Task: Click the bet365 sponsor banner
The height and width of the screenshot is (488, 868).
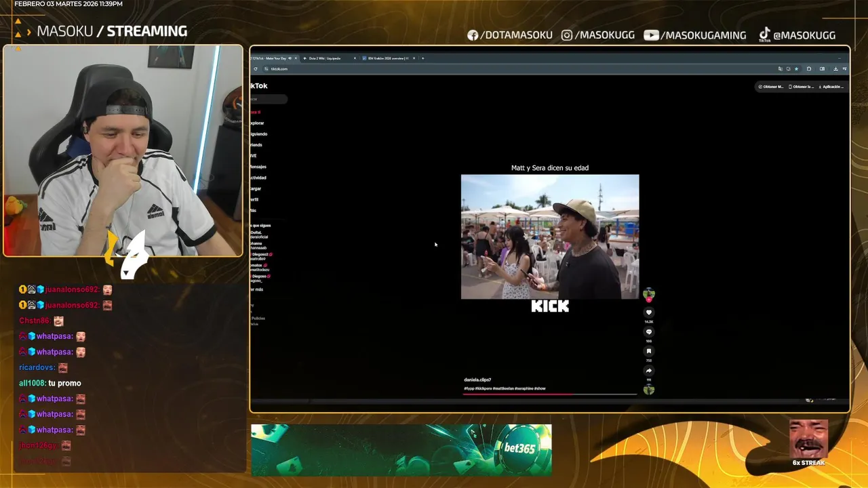Action: (401, 449)
